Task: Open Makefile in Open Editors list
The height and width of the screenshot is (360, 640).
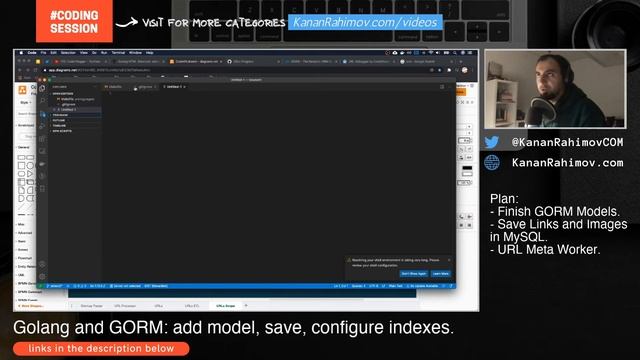Action: (76, 99)
